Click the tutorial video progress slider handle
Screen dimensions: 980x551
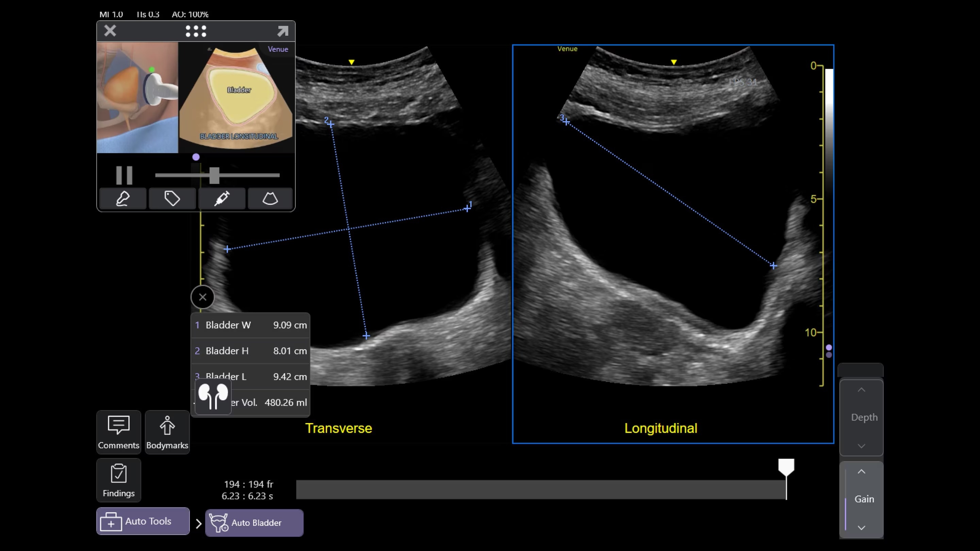[x=214, y=175]
